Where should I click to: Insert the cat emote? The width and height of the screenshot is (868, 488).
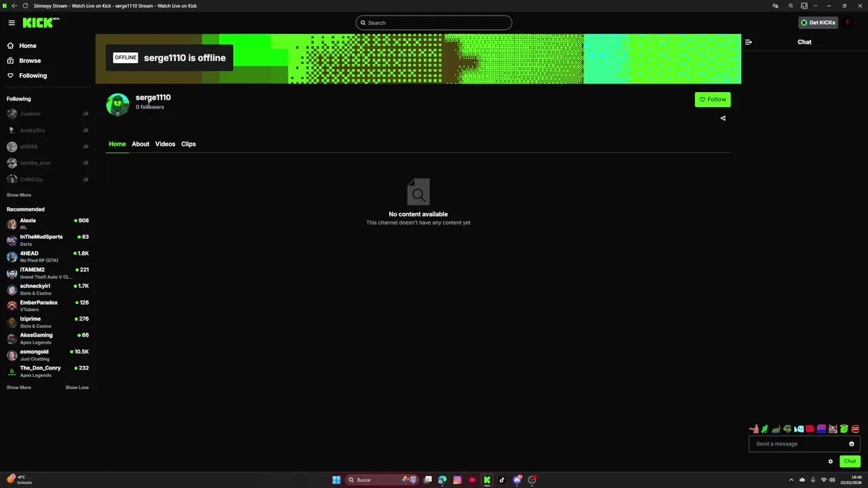pyautogui.click(x=833, y=429)
